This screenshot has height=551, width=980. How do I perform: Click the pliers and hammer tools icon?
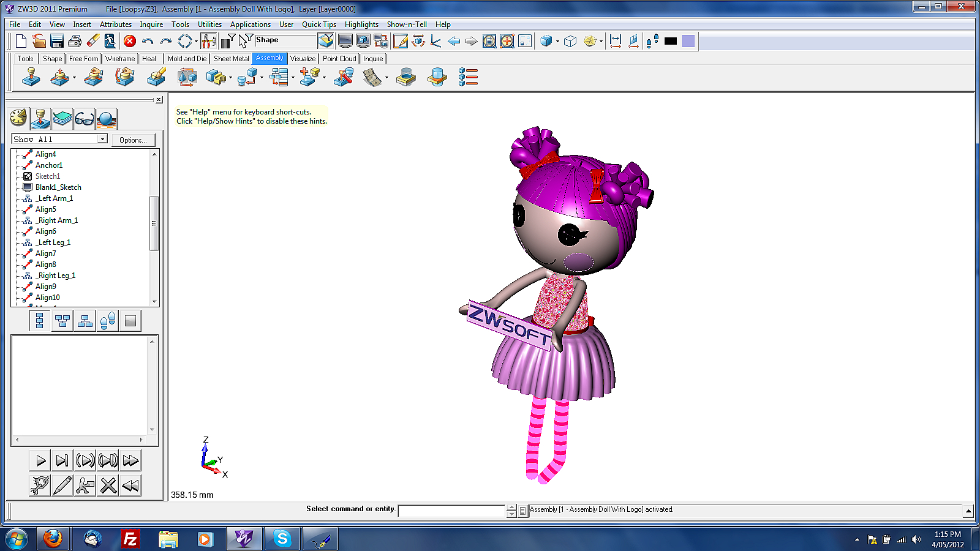point(208,41)
